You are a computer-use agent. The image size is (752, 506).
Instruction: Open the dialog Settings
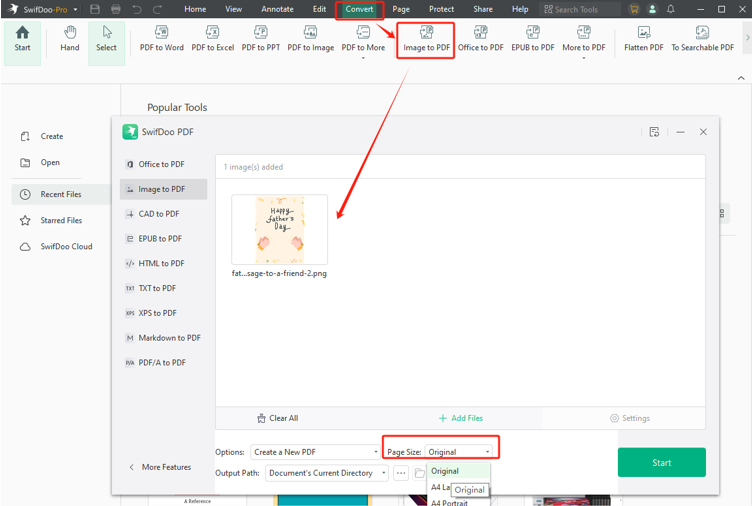pos(630,418)
